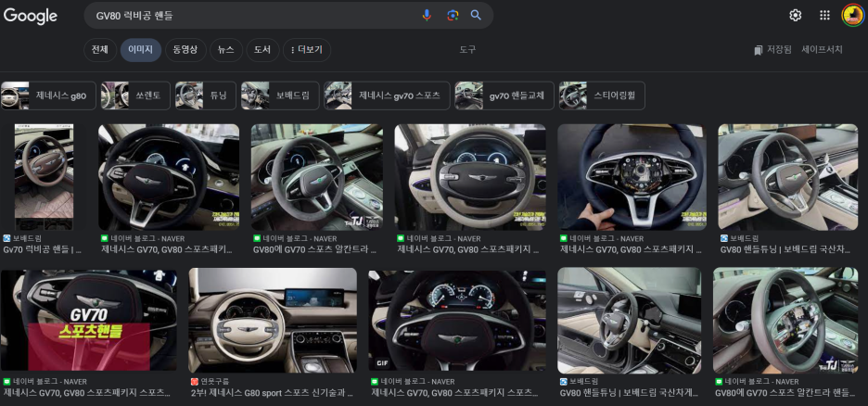Filter by 스티어링휠 chip
The image size is (868, 406).
point(602,95)
